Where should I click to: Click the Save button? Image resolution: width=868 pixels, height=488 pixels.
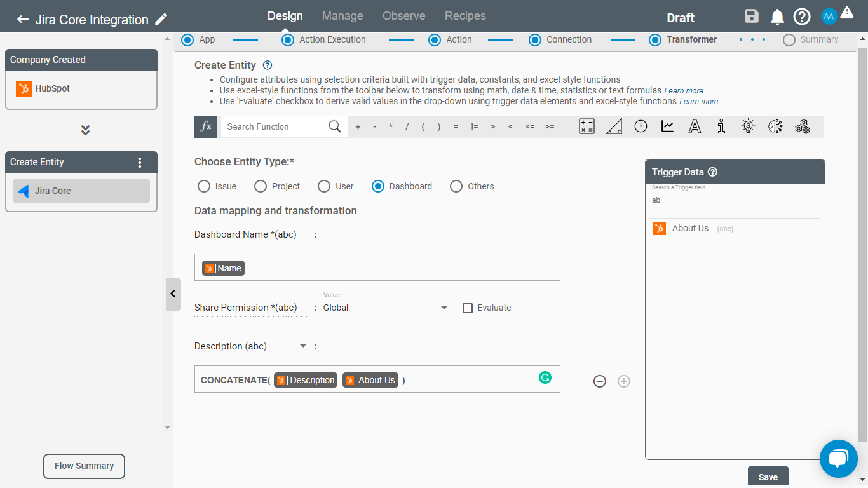pos(768,477)
